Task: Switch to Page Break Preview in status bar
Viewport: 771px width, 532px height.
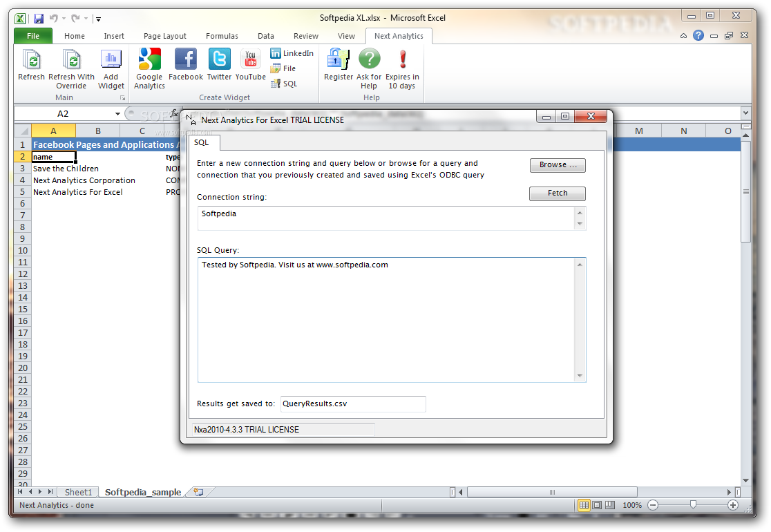Action: [x=610, y=505]
